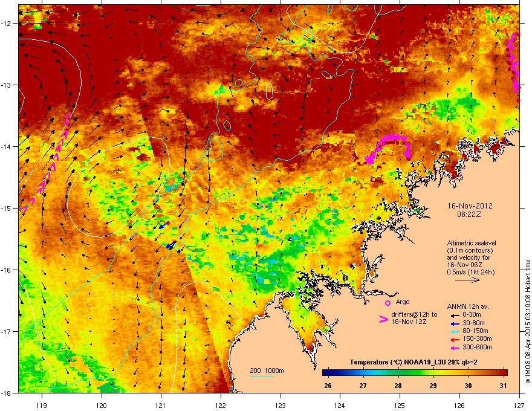Click the colorbar tick label '31'

(503, 386)
